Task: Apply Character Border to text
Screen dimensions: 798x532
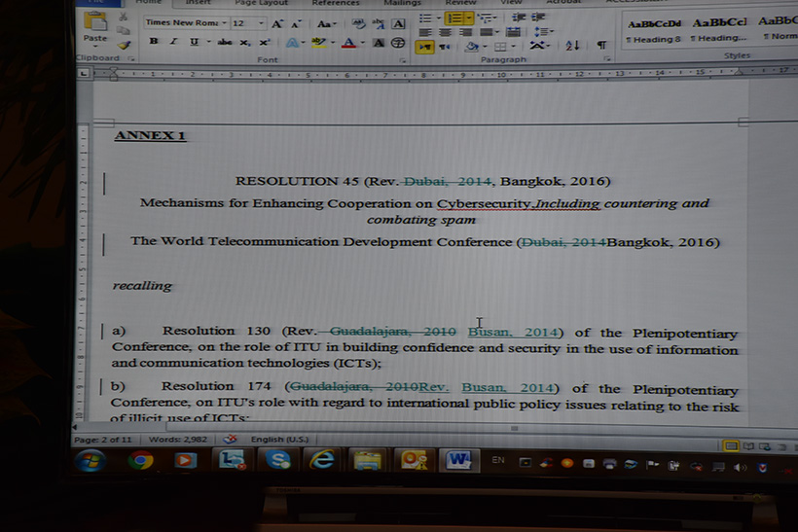Action: [x=398, y=24]
